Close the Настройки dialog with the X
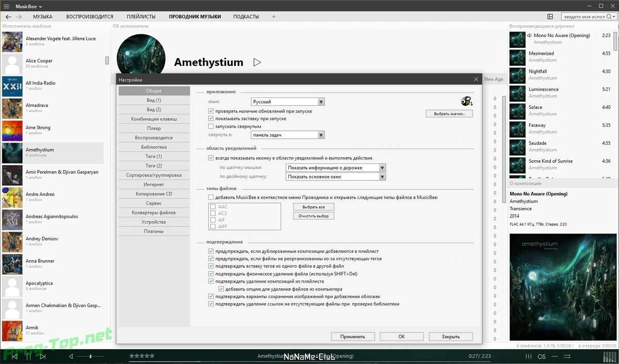The image size is (619, 364). (x=476, y=79)
